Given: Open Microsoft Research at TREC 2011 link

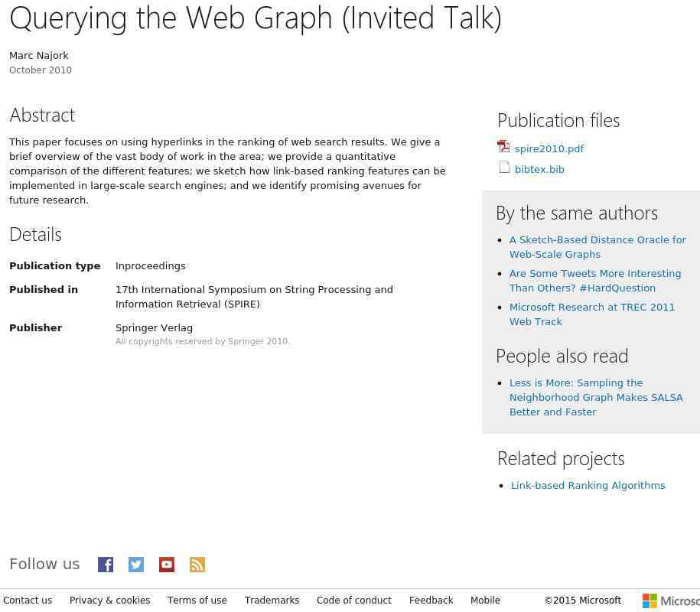Looking at the screenshot, I should click(x=592, y=314).
